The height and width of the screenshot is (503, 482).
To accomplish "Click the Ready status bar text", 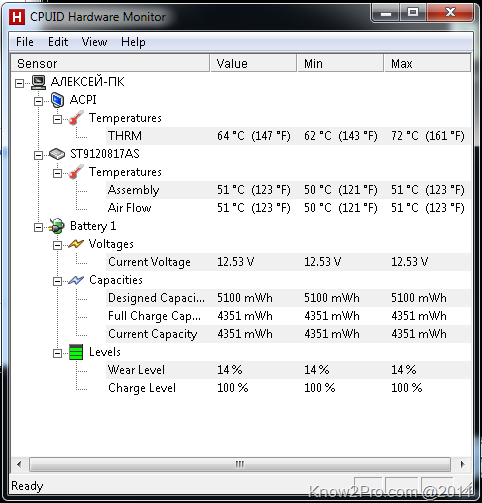I will coord(27,486).
